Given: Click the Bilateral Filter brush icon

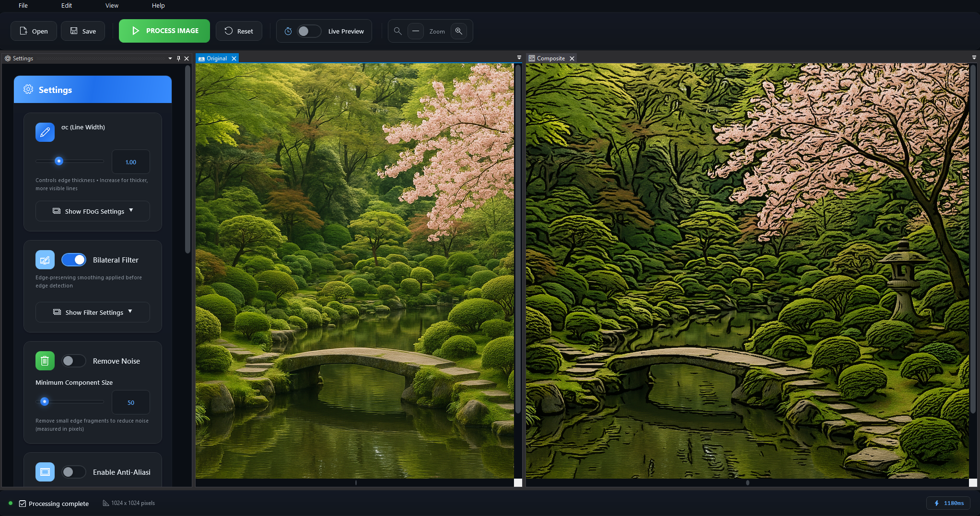Looking at the screenshot, I should [45, 260].
